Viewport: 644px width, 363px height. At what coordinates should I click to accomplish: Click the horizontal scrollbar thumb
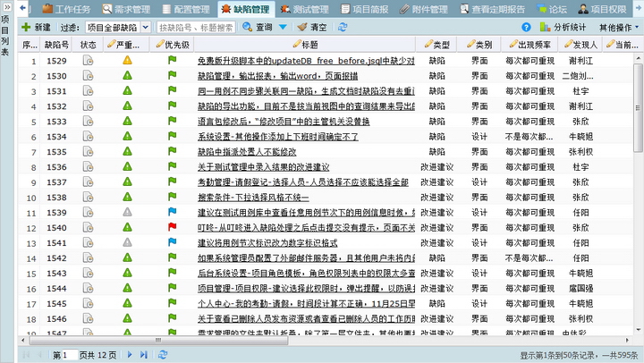pos(158,340)
